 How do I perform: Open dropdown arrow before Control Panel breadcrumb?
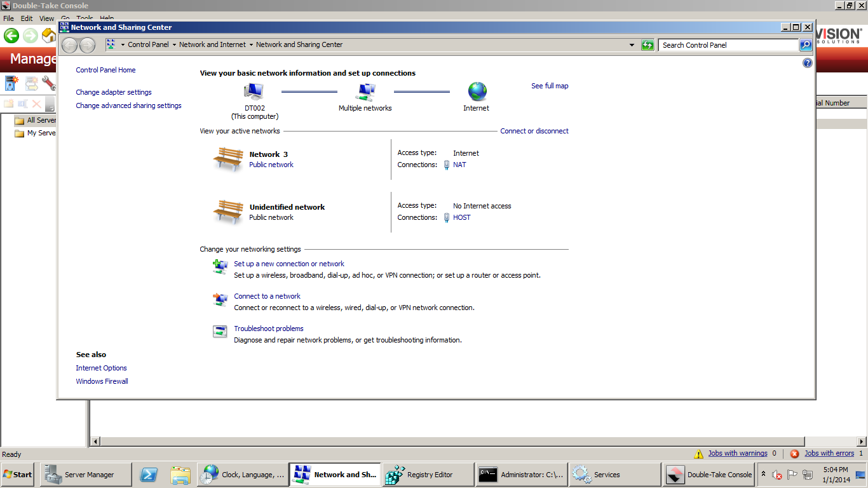[123, 45]
